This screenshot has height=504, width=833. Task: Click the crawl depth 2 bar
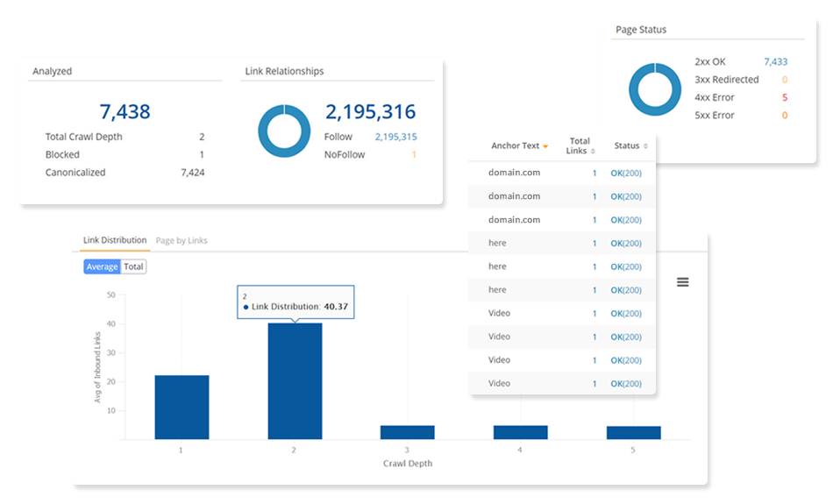pos(295,381)
